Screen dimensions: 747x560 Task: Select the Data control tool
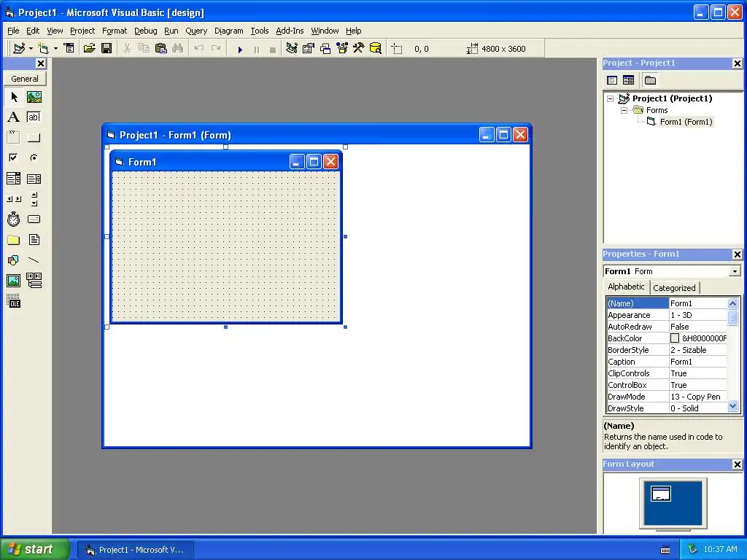[x=34, y=281]
